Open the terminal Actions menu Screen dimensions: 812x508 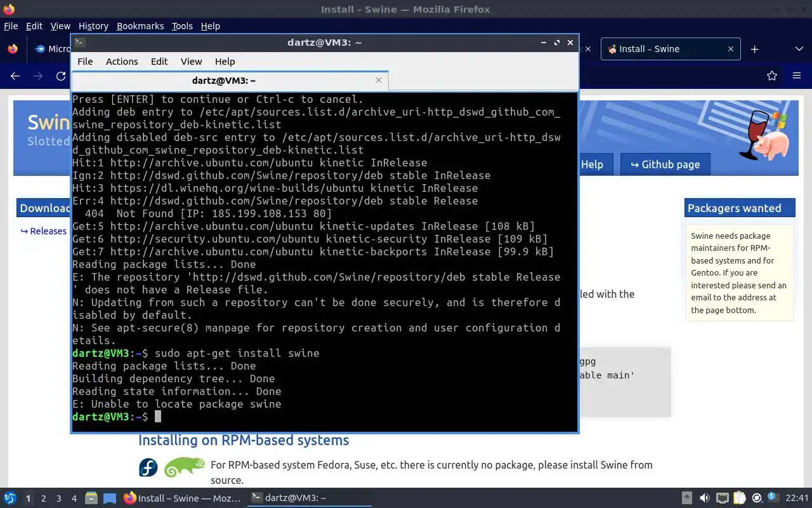click(122, 62)
